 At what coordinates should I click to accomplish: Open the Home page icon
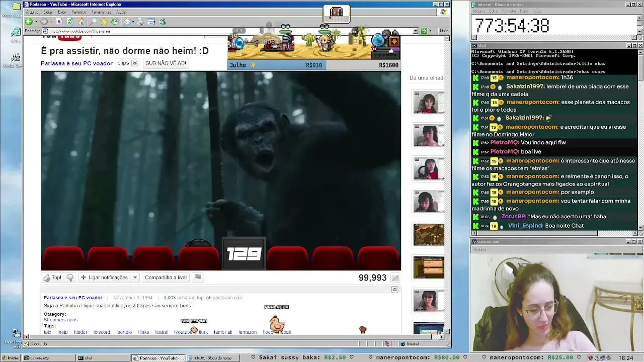pyautogui.click(x=80, y=22)
